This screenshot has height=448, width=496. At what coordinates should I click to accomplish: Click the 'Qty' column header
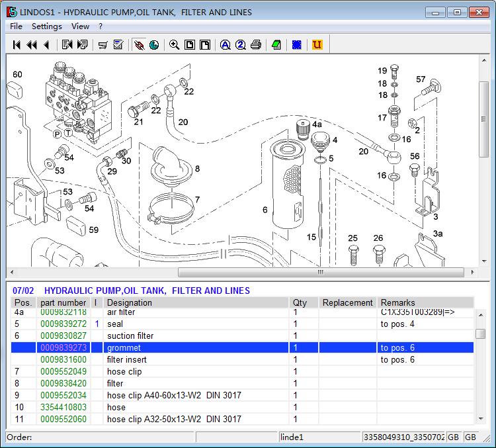coord(304,302)
